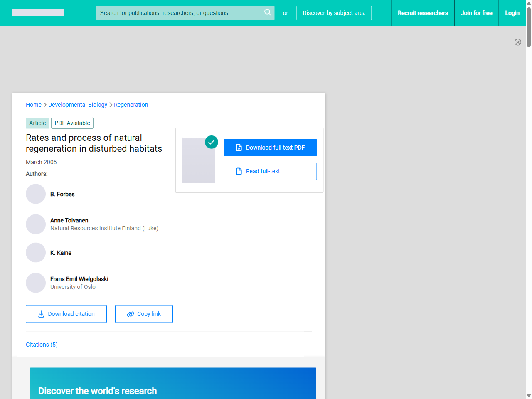Image resolution: width=532 pixels, height=399 pixels.
Task: Open K. Kaine author avatar
Action: pyautogui.click(x=36, y=253)
